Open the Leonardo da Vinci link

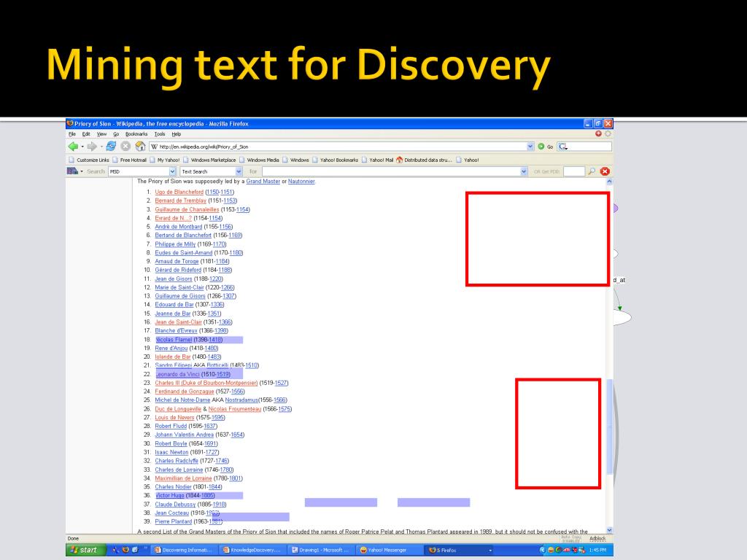pos(178,374)
